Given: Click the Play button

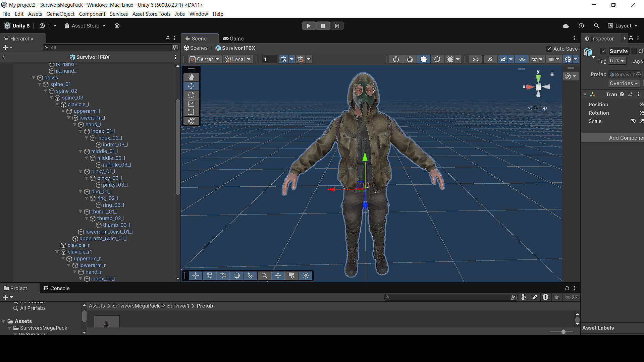Looking at the screenshot, I should pos(309,26).
